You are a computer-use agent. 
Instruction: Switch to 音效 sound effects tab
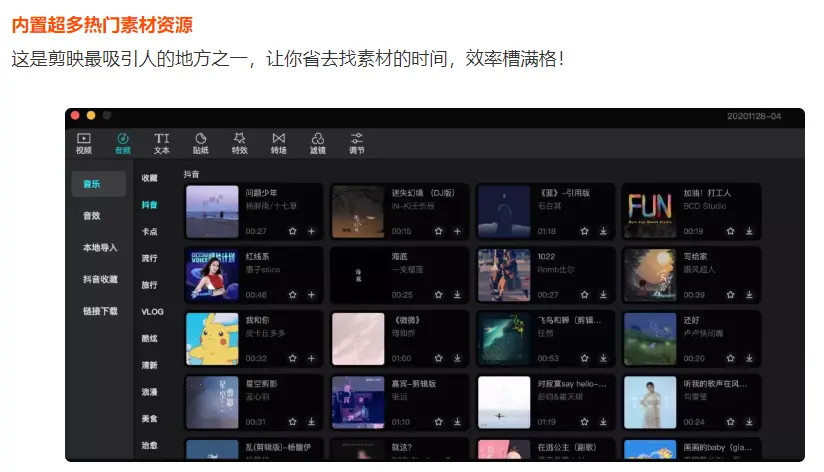tap(91, 216)
